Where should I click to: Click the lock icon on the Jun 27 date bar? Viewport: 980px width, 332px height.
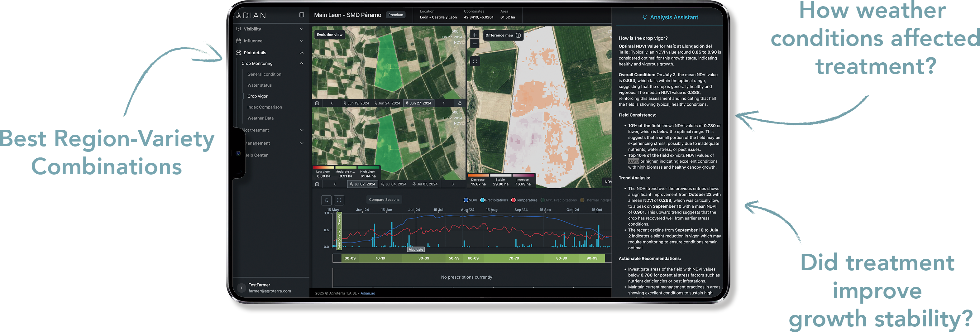460,103
